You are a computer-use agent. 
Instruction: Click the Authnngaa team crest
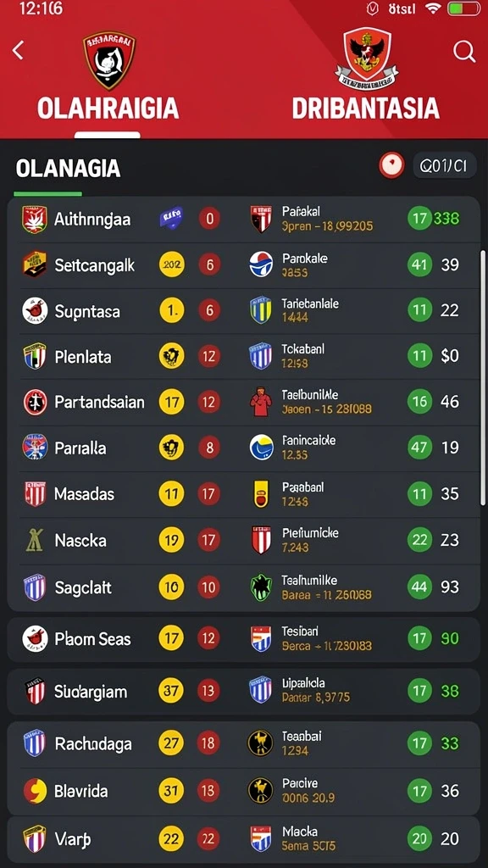[34, 220]
